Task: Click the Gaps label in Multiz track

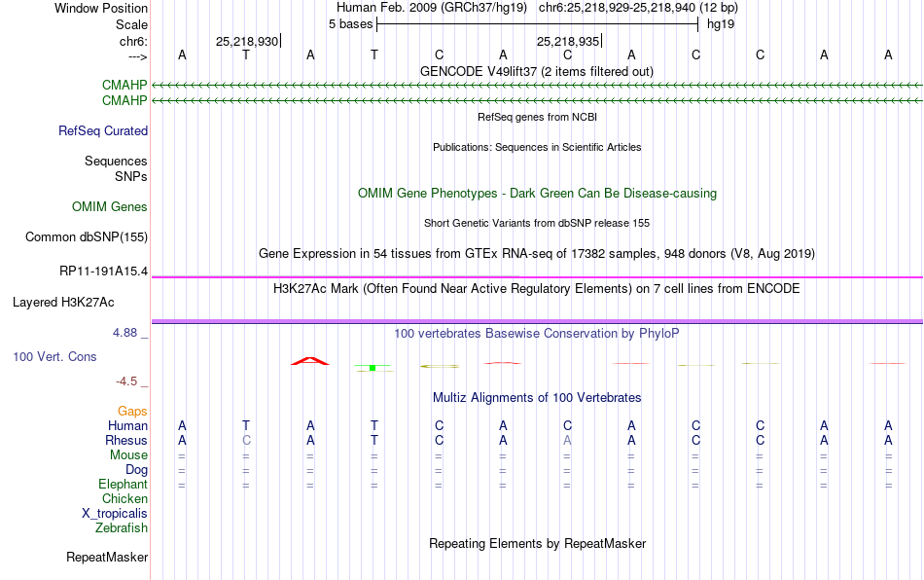Action: (x=132, y=411)
